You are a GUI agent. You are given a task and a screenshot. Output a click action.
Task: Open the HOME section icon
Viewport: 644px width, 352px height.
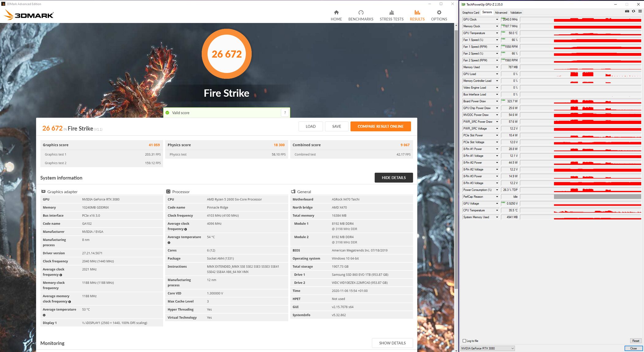pyautogui.click(x=336, y=13)
